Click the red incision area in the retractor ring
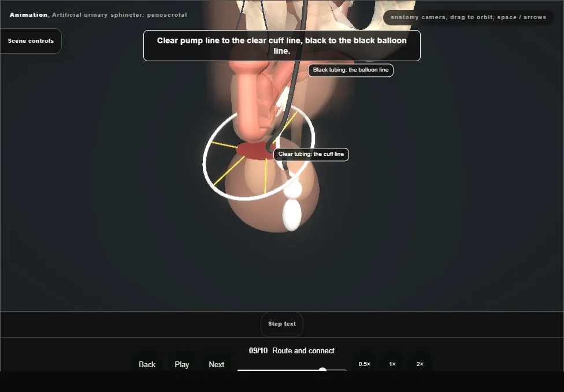Screen dimensions: 564x392 click(x=254, y=151)
